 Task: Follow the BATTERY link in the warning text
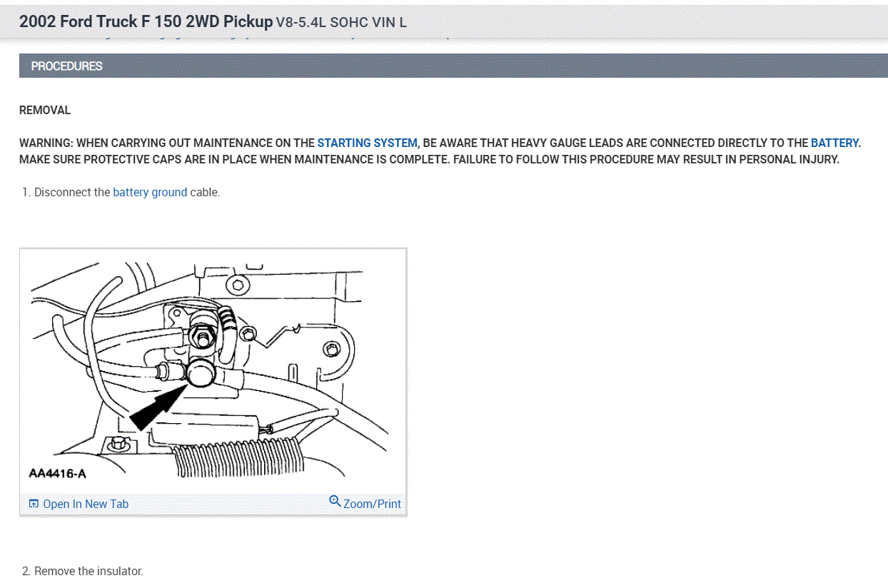pyautogui.click(x=834, y=143)
